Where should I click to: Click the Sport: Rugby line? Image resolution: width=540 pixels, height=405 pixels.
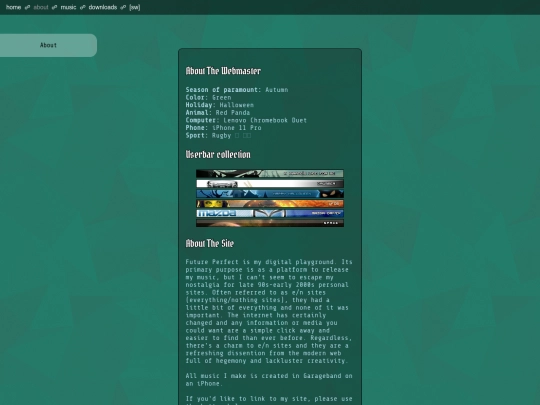coord(218,135)
